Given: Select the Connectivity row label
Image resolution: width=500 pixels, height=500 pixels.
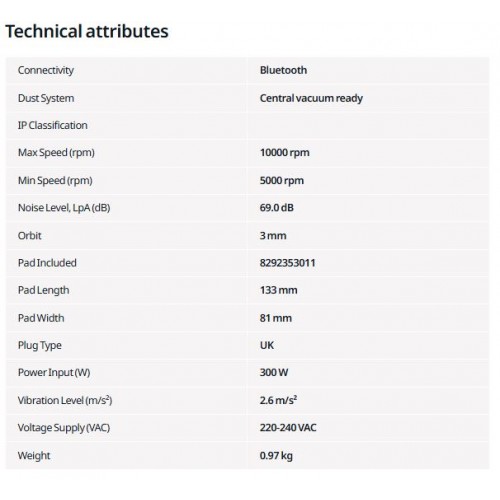Looking at the screenshot, I should 46,70.
